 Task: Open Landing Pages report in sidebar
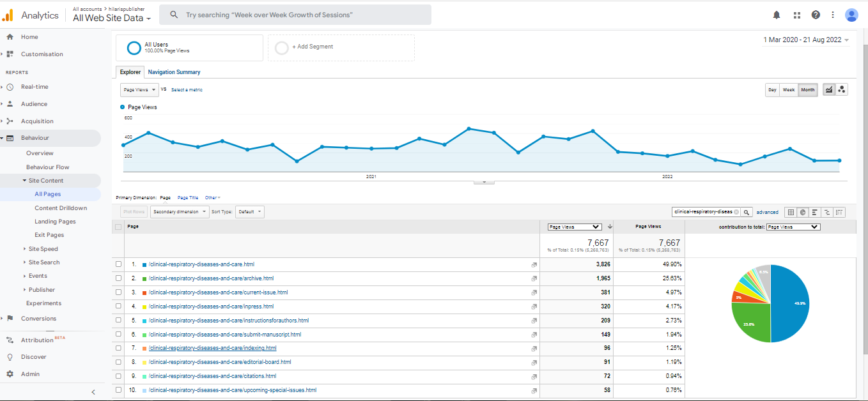pyautogui.click(x=55, y=222)
